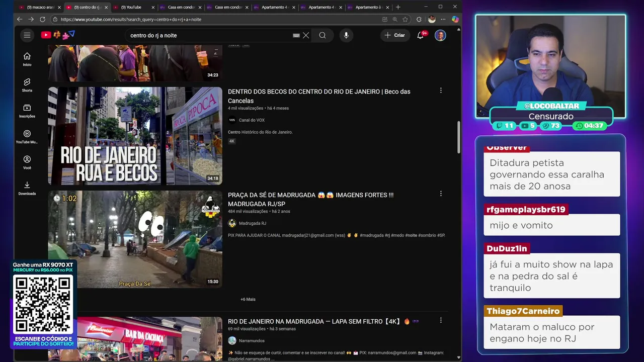
Task: Click the Narramundos channel avatar
Action: 232,341
